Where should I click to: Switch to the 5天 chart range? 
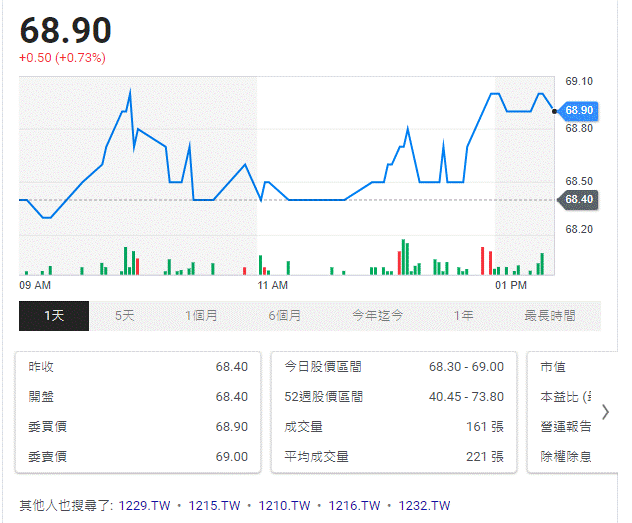click(125, 315)
